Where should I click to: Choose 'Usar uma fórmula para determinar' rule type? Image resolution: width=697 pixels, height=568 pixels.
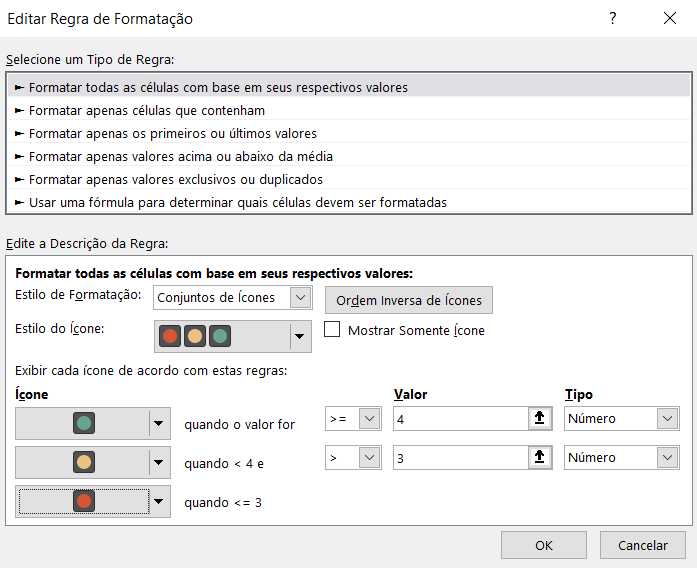pos(349,203)
